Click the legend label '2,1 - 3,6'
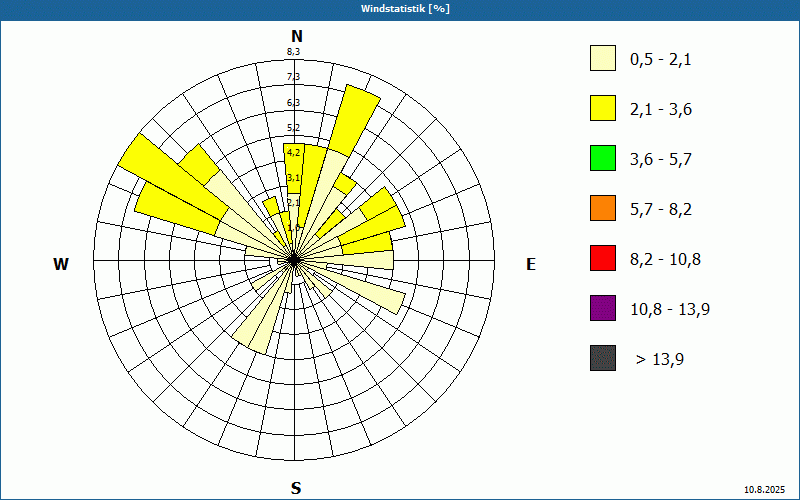This screenshot has height=500, width=800. [x=661, y=110]
